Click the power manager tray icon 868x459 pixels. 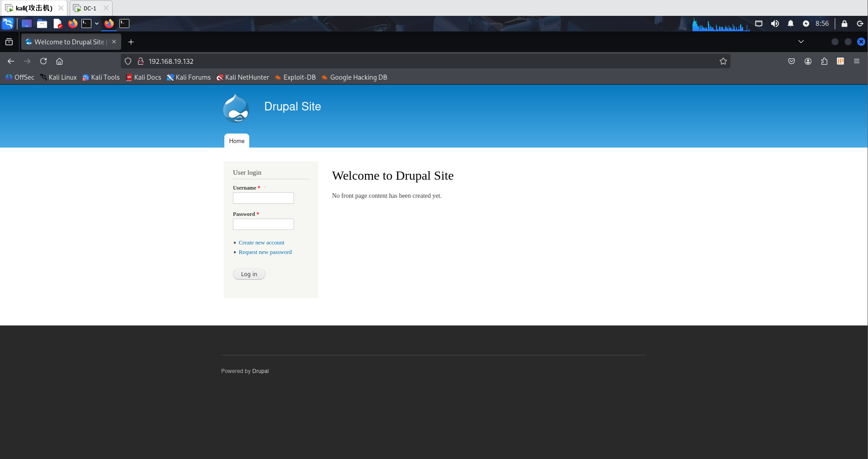(806, 24)
